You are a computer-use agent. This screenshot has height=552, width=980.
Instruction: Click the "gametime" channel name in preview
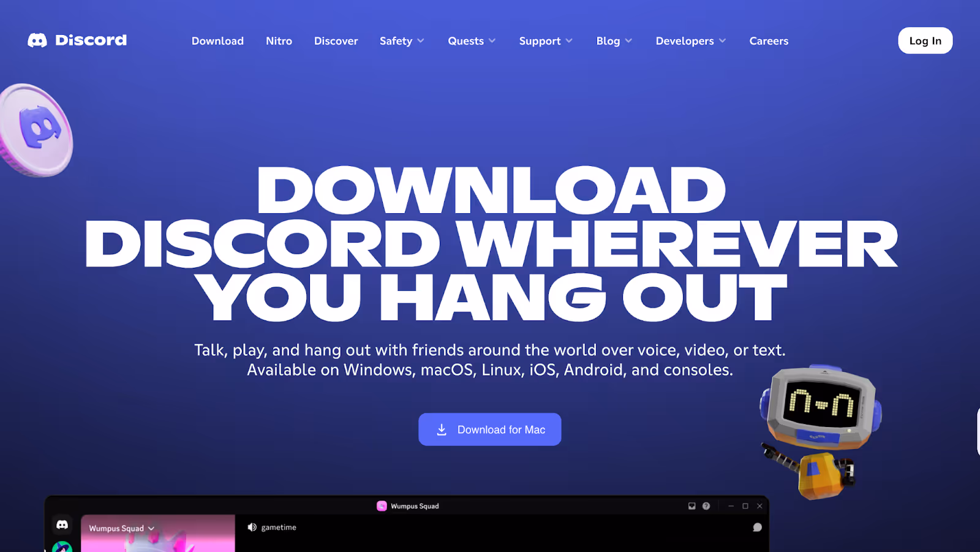point(279,527)
